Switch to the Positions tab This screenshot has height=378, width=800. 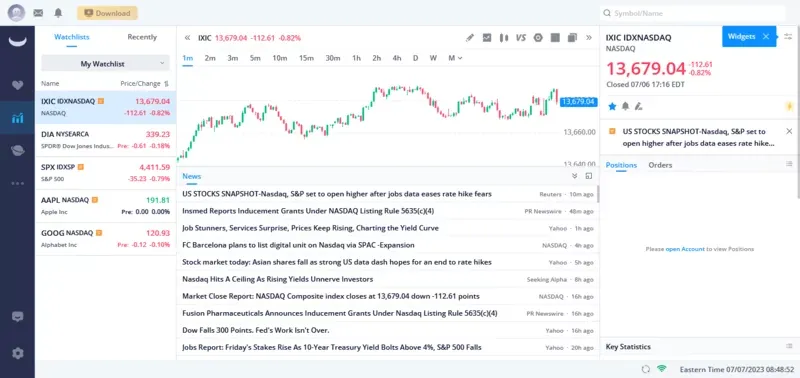[621, 165]
